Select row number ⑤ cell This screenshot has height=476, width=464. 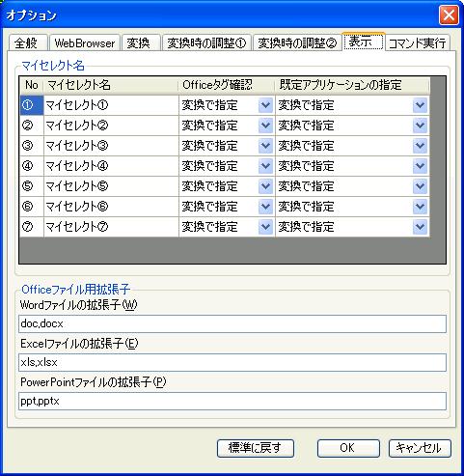click(32, 186)
